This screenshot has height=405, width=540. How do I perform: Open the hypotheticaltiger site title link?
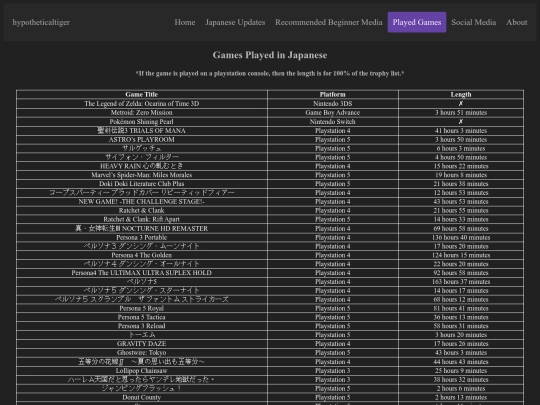pyautogui.click(x=41, y=22)
